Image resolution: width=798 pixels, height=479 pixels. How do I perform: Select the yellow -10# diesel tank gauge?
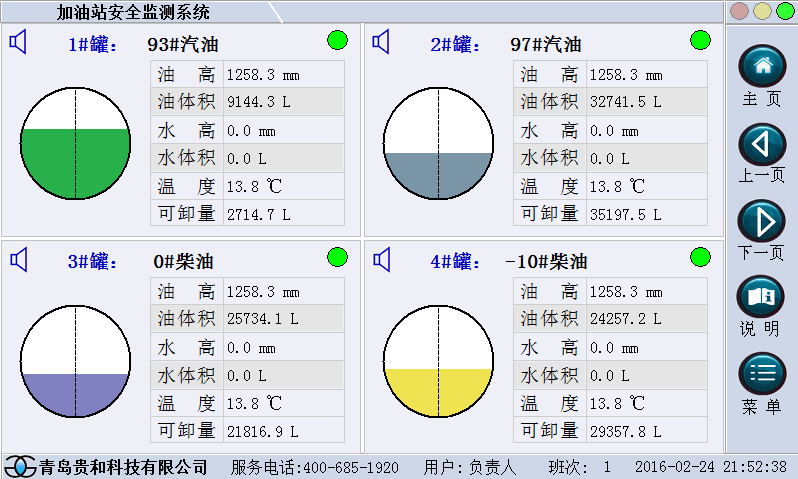439,361
